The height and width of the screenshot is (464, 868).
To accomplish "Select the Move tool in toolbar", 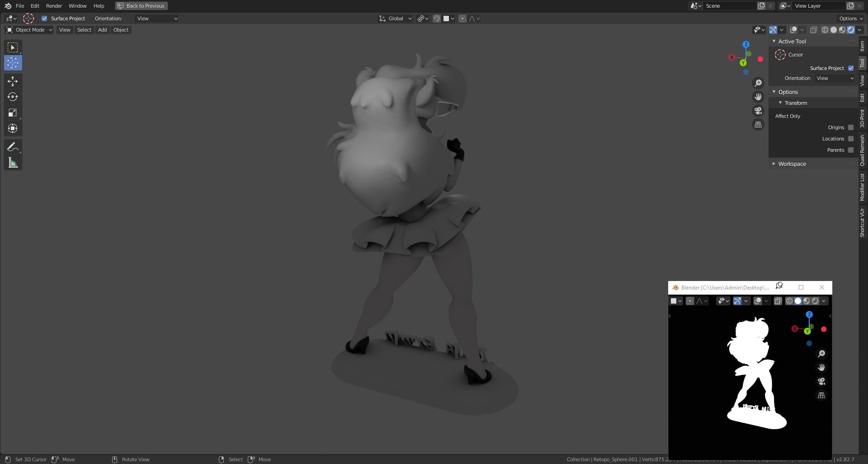I will (13, 81).
